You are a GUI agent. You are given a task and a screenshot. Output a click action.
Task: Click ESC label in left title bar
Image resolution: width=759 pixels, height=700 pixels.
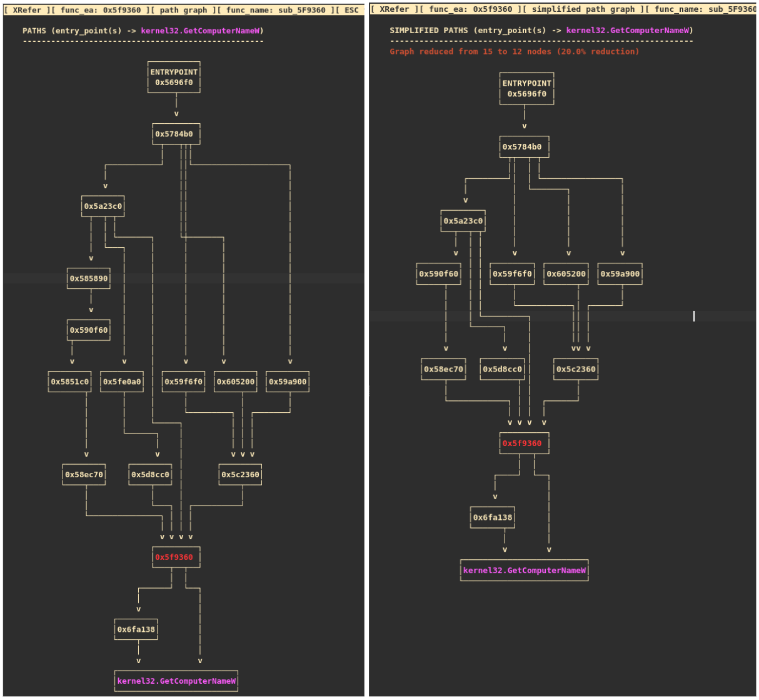pos(351,10)
